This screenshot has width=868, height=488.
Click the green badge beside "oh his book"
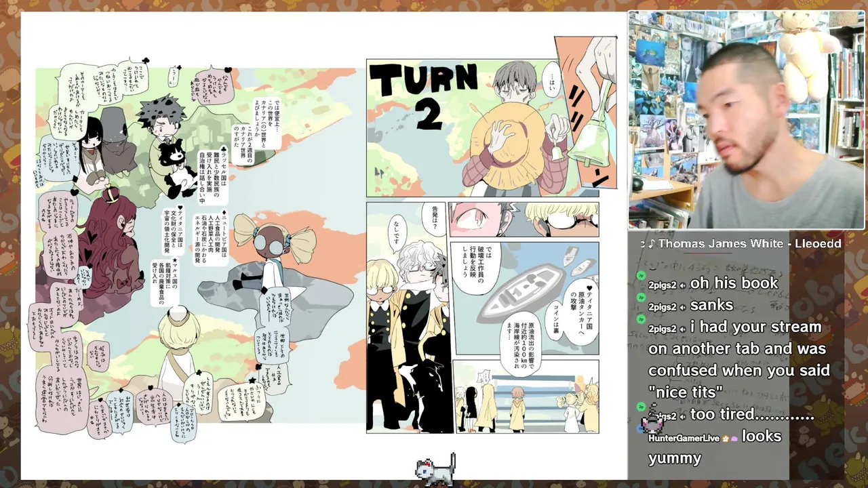click(x=641, y=276)
